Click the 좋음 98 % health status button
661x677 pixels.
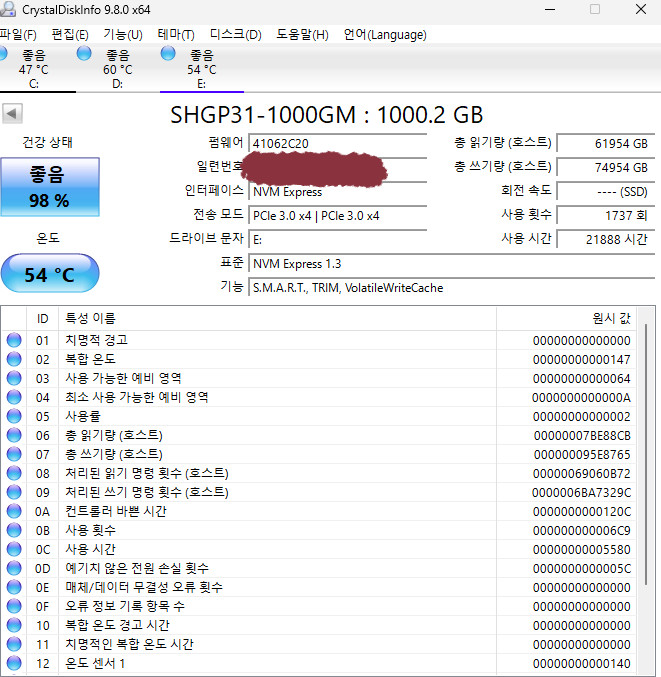[x=50, y=187]
